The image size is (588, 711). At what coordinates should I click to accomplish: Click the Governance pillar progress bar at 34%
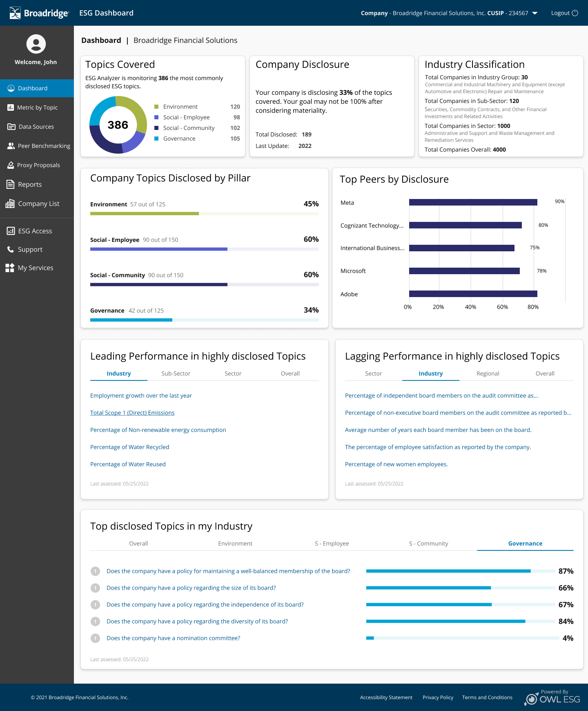click(x=205, y=320)
